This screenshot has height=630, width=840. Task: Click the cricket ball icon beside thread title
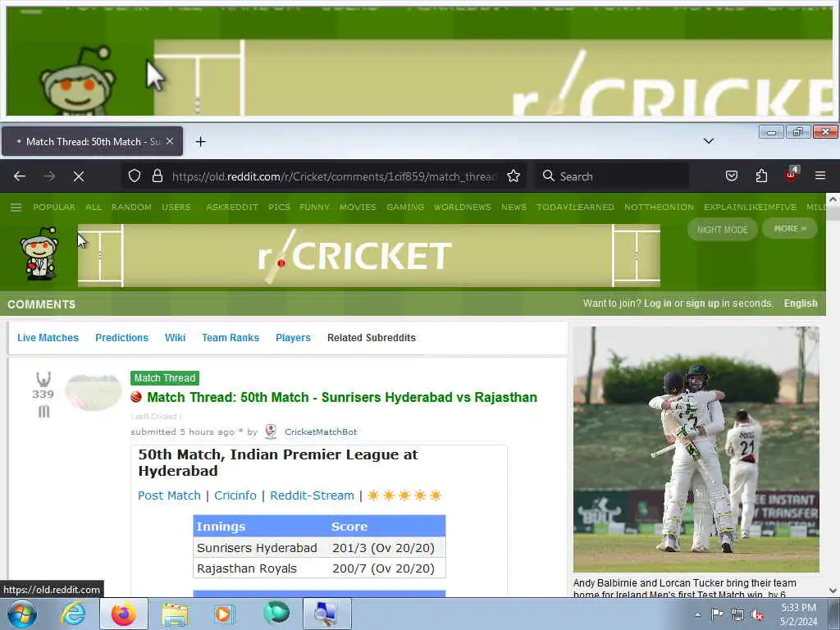(x=136, y=397)
